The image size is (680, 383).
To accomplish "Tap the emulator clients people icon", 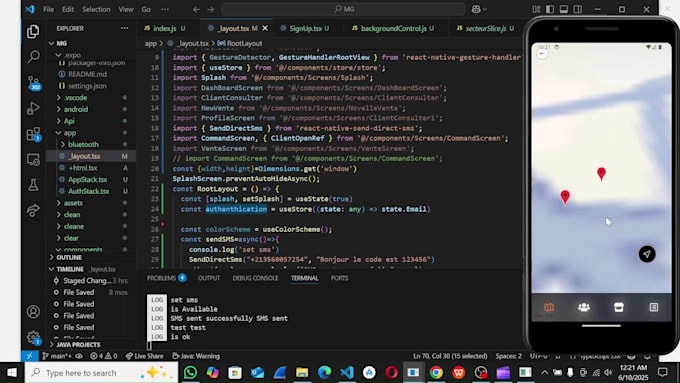I will (x=584, y=307).
